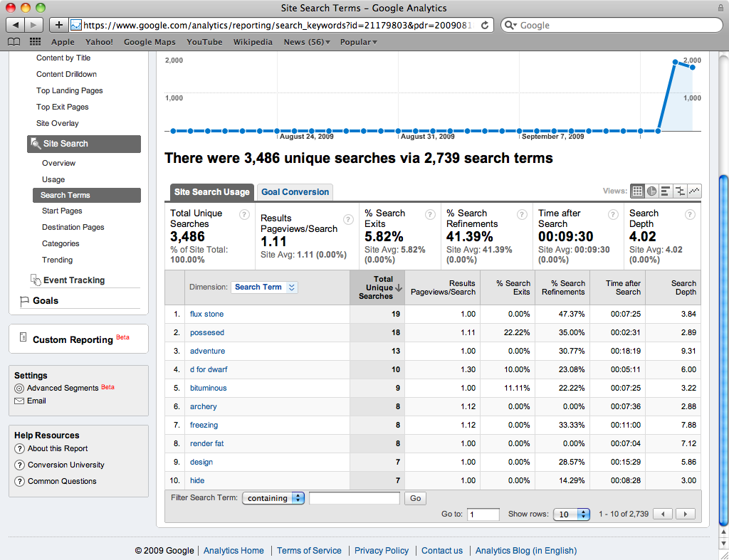
Task: Click the question icon beside About this Report
Action: click(x=19, y=449)
